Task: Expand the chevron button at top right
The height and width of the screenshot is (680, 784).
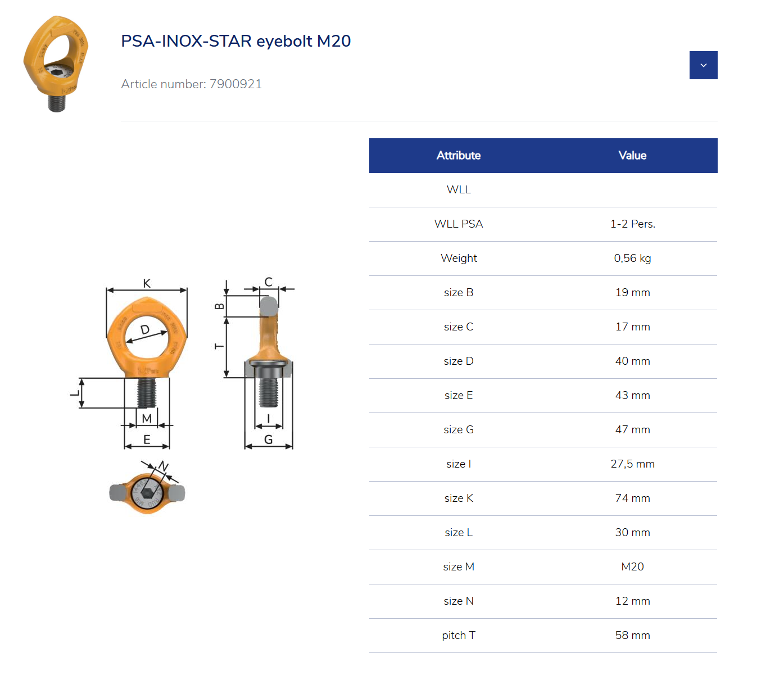Action: pyautogui.click(x=703, y=65)
